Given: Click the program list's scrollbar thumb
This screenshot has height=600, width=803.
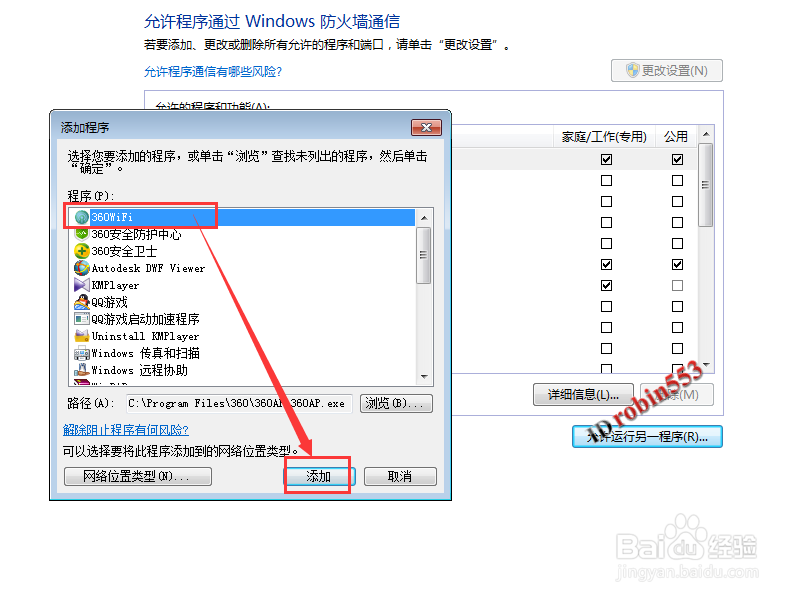Looking at the screenshot, I should click(424, 255).
